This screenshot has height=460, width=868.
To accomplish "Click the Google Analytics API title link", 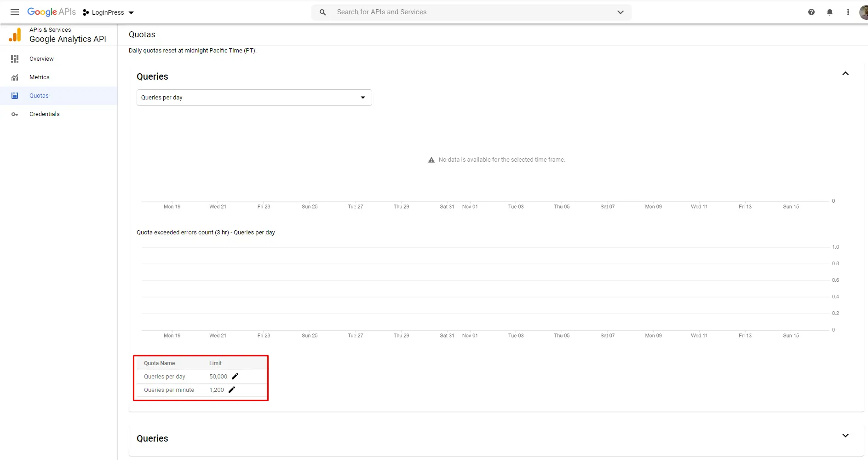I will tap(68, 39).
